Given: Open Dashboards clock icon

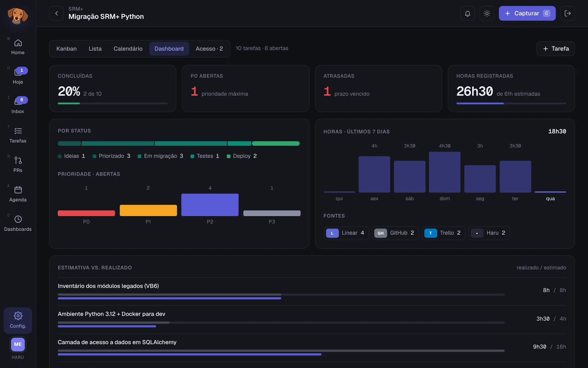Looking at the screenshot, I should tap(18, 224).
